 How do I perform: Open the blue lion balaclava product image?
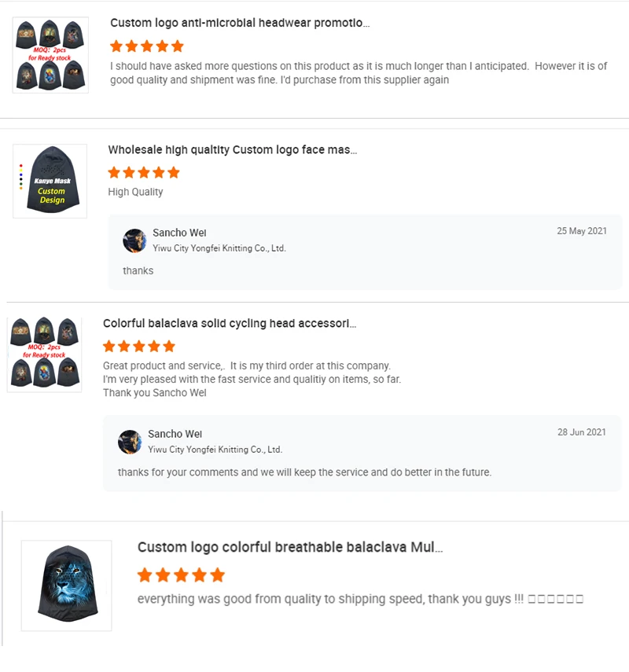(66, 586)
